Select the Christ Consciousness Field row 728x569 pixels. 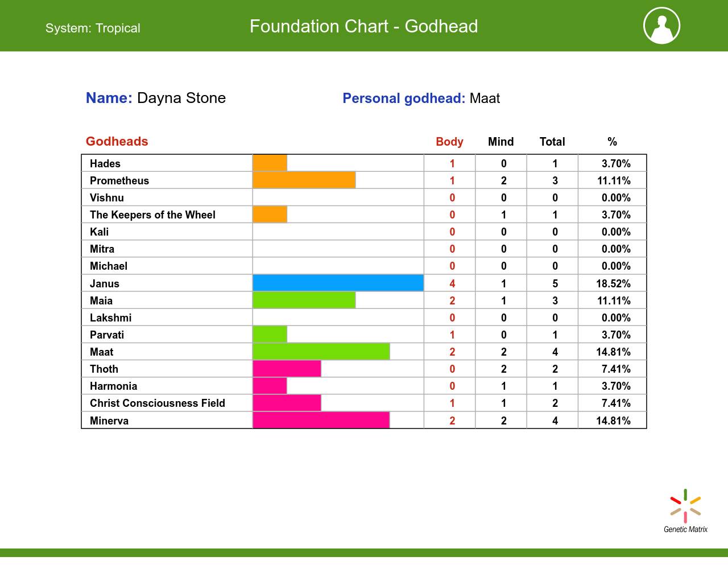tap(158, 403)
